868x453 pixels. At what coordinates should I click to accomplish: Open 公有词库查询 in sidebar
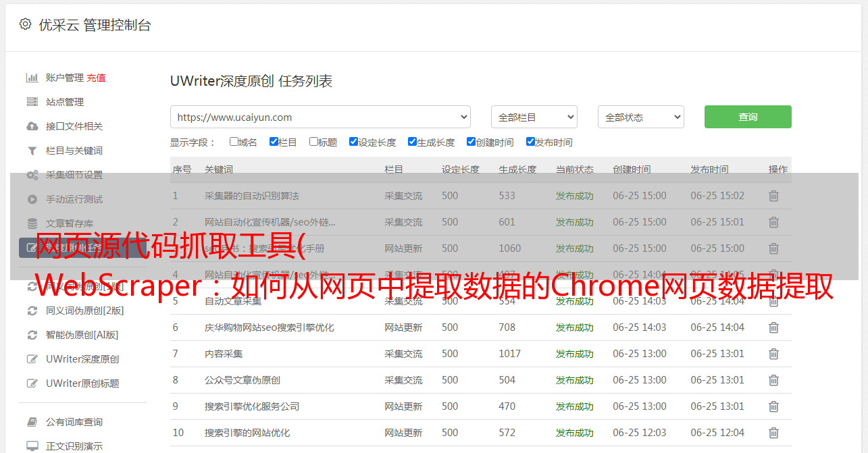(x=74, y=422)
